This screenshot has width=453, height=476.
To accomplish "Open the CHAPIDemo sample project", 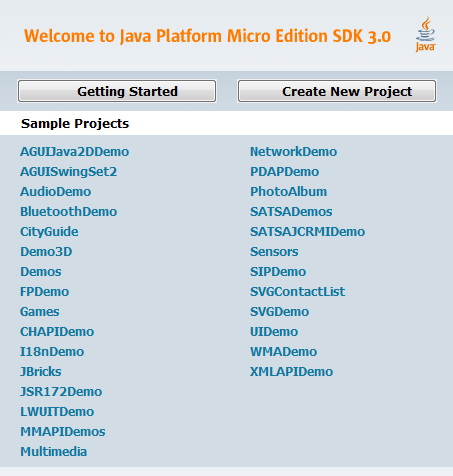I will pyautogui.click(x=57, y=332).
